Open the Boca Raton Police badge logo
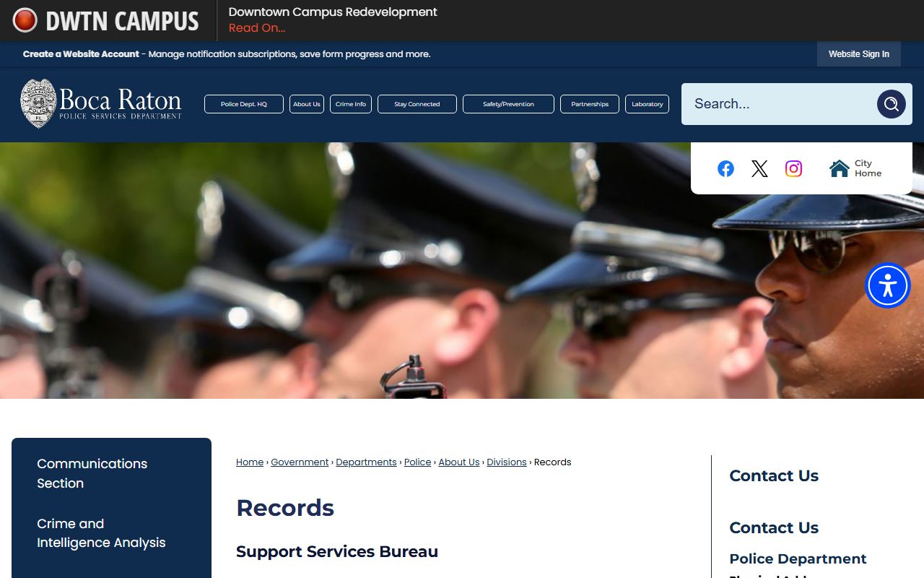The width and height of the screenshot is (924, 578). click(x=101, y=104)
